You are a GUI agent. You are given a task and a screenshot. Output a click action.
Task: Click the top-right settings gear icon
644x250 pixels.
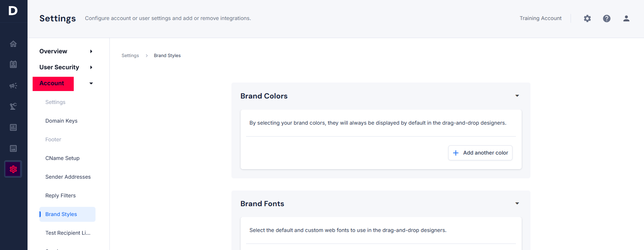[587, 18]
